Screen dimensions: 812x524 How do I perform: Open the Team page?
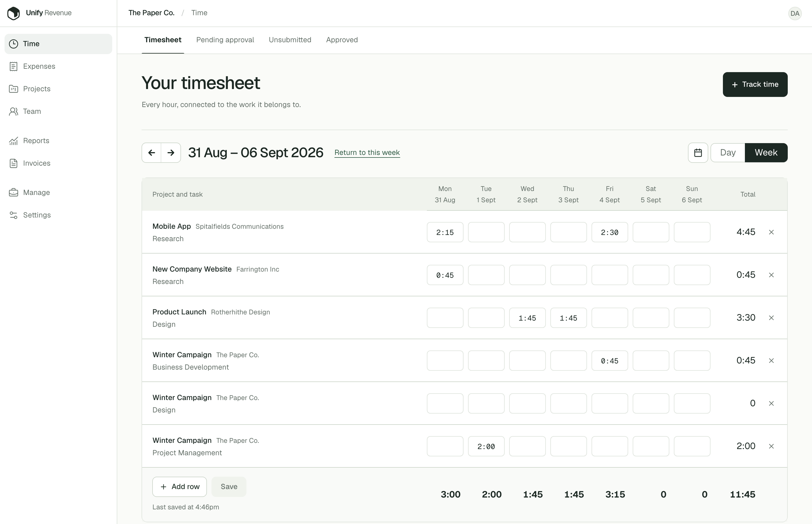58,111
